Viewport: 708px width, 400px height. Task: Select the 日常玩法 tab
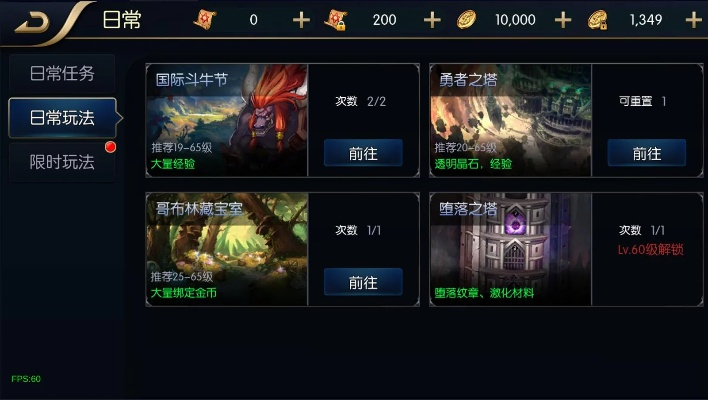pos(62,118)
